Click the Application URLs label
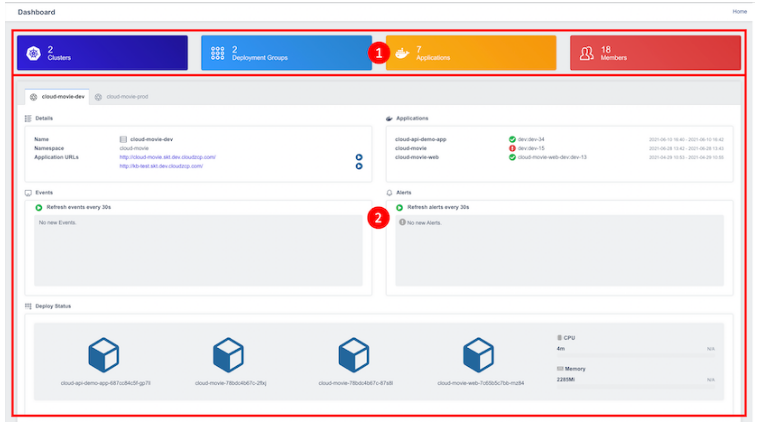This screenshot has width=763, height=424. tap(56, 157)
